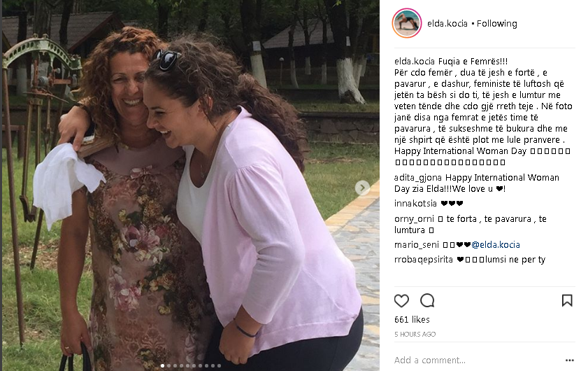View the 661 likes list
Image resolution: width=588 pixels, height=371 pixels.
(x=412, y=320)
